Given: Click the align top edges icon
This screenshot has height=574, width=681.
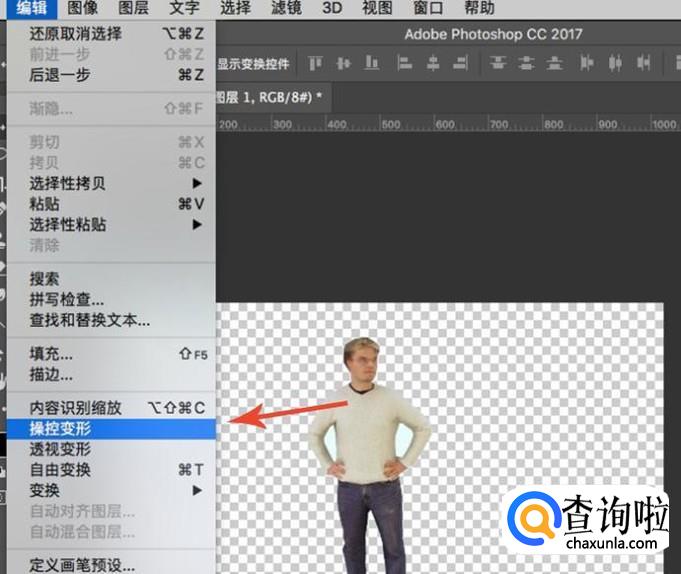Looking at the screenshot, I should [316, 63].
